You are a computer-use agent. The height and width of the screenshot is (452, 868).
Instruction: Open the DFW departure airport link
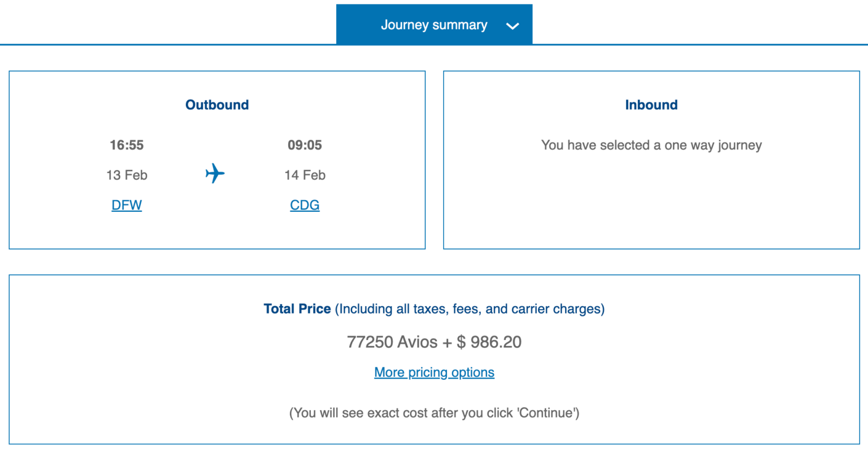[127, 205]
